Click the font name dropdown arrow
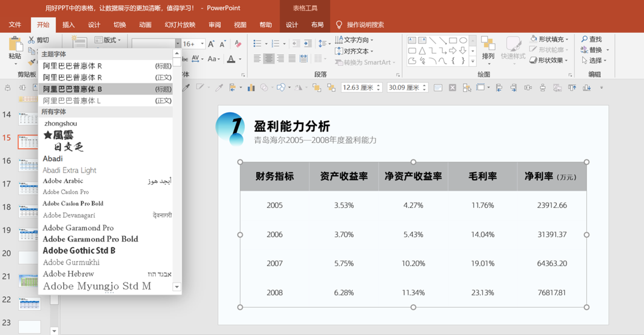The image size is (644, 335). coord(178,44)
